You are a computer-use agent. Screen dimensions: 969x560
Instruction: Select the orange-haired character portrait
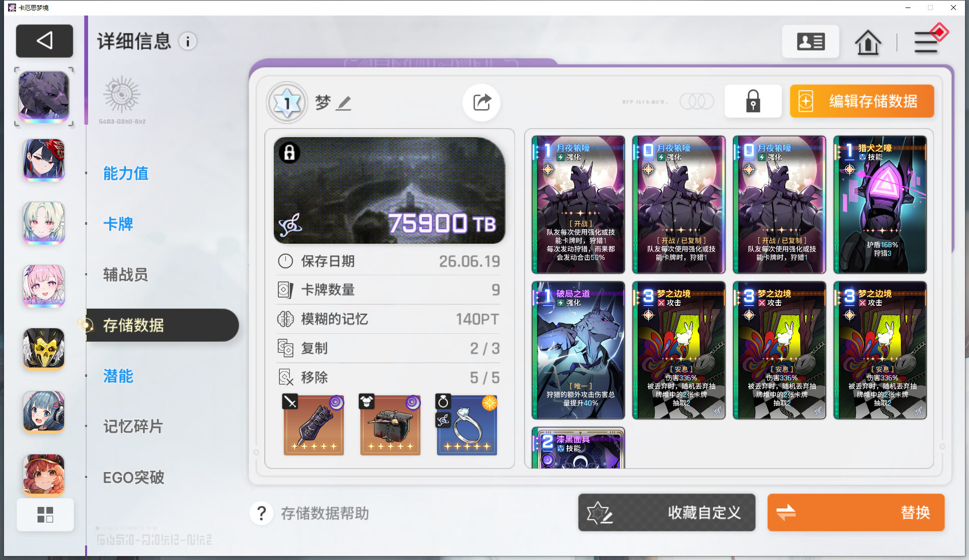click(x=44, y=474)
